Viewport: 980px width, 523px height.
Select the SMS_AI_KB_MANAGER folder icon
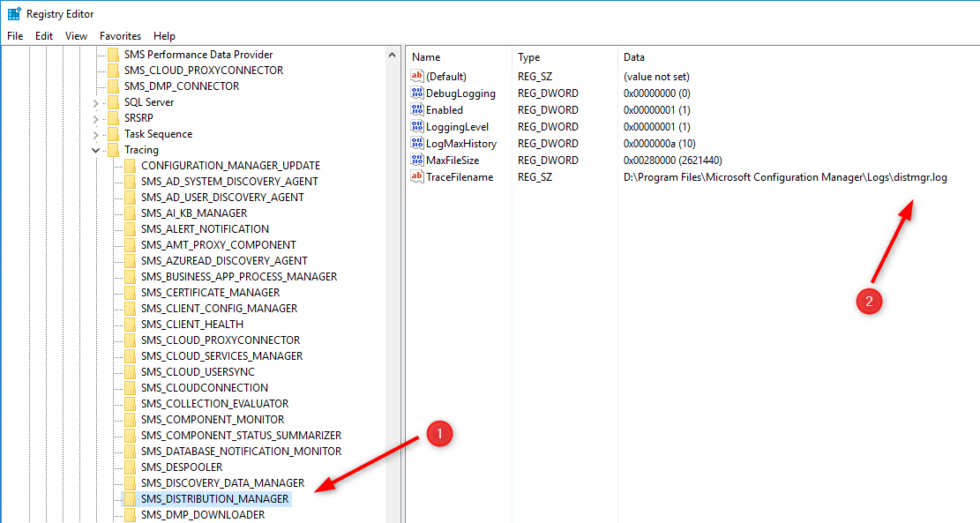[x=130, y=213]
